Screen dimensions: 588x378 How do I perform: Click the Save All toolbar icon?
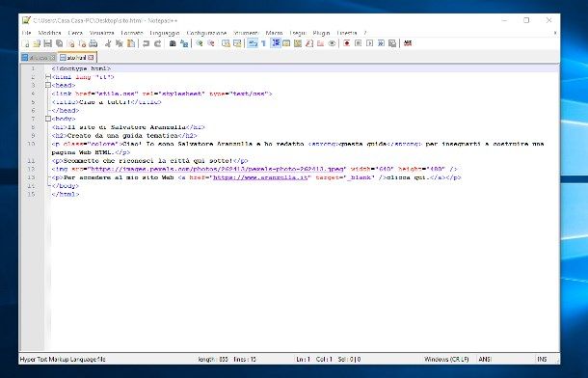pos(59,43)
